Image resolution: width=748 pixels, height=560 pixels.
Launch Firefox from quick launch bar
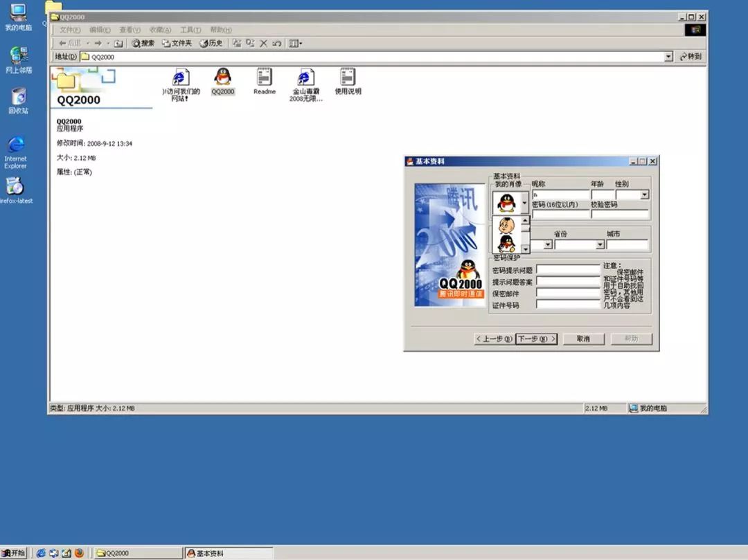pos(79,553)
